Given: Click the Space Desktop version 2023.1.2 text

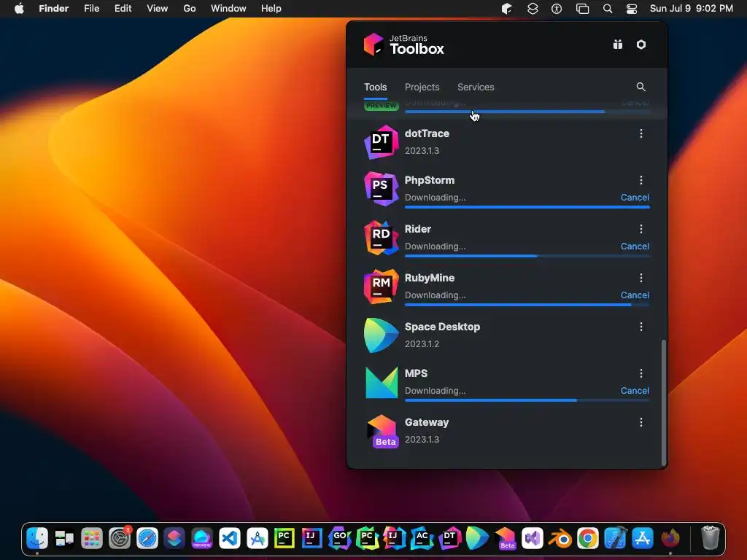Looking at the screenshot, I should tap(422, 344).
